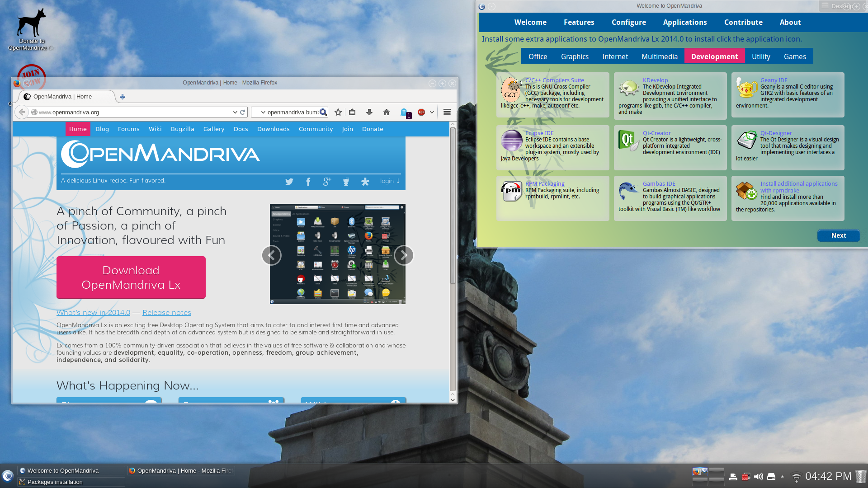Install RPM Packaging via rpm icon
This screenshot has width=868, height=488.
(512, 191)
